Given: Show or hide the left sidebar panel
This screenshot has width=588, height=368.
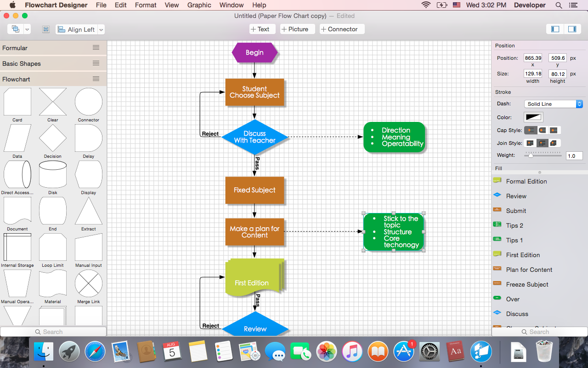Looking at the screenshot, I should coord(555,29).
